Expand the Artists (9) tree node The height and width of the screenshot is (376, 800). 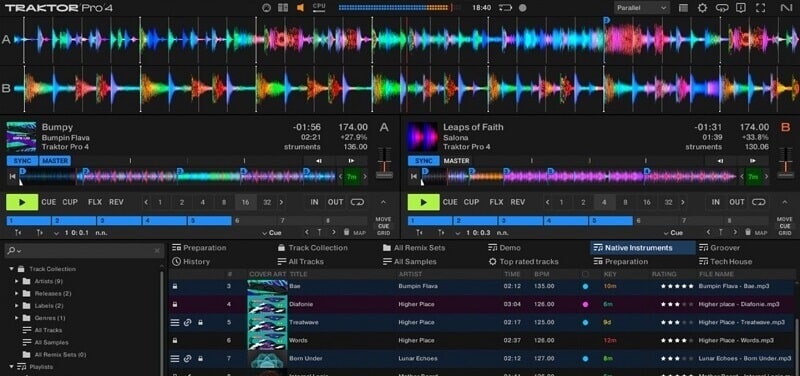[x=17, y=281]
